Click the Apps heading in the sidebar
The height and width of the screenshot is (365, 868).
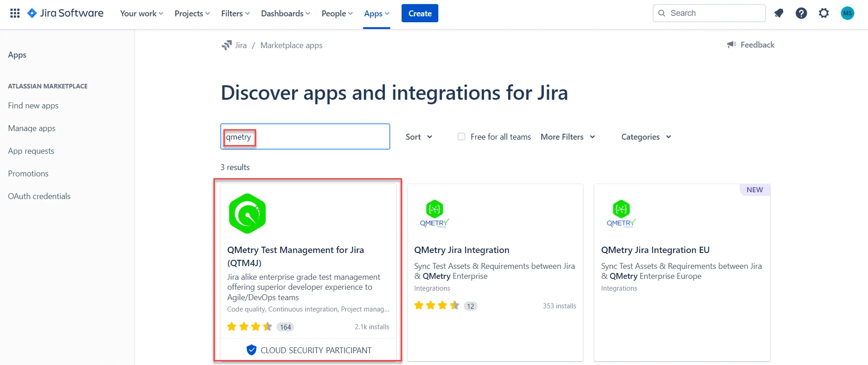(17, 55)
